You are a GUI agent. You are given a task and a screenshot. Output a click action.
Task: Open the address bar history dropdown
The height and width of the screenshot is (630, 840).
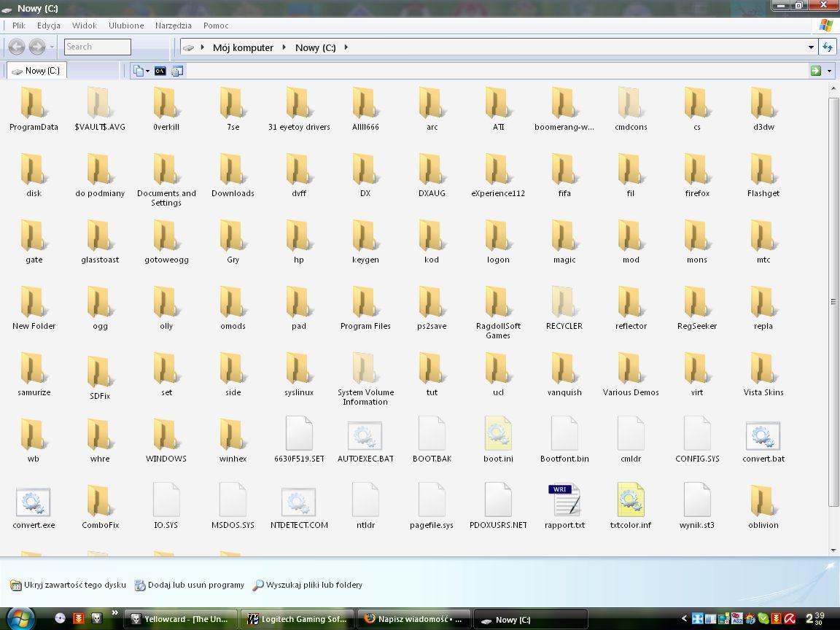pos(811,47)
